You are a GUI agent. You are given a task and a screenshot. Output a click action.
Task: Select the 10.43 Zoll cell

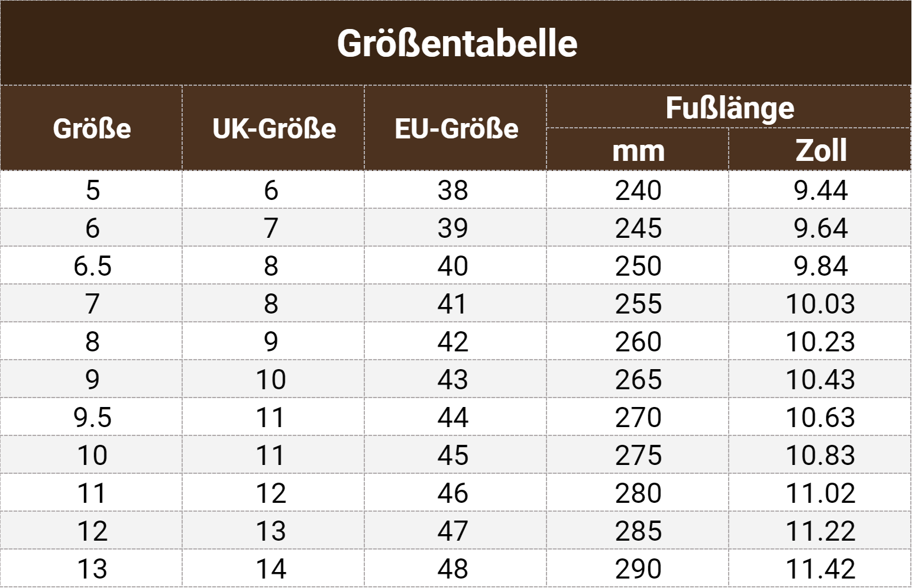(820, 380)
